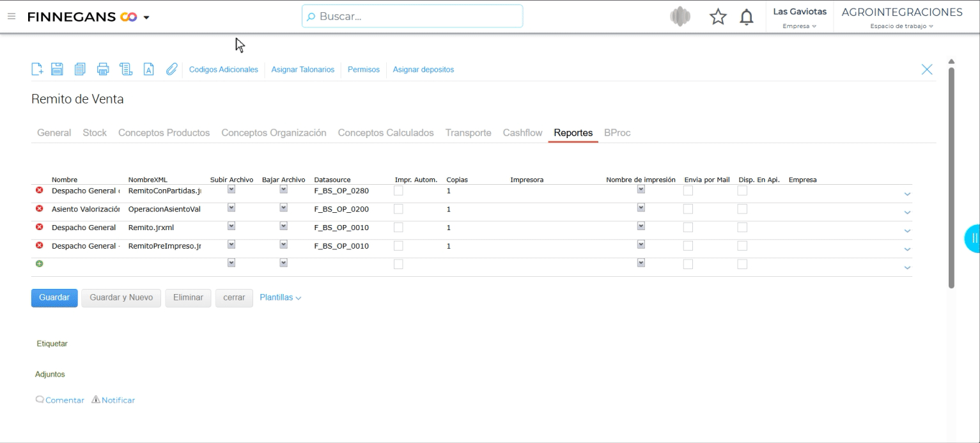This screenshot has width=980, height=443.
Task: Go to the Transporte tab
Action: (469, 133)
